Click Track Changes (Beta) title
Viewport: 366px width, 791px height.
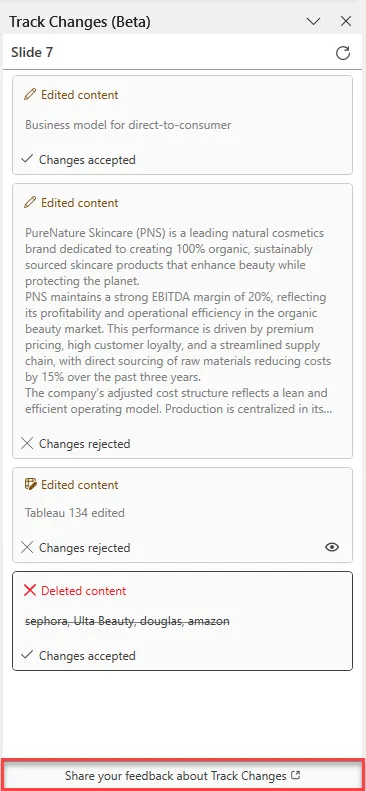(x=80, y=22)
